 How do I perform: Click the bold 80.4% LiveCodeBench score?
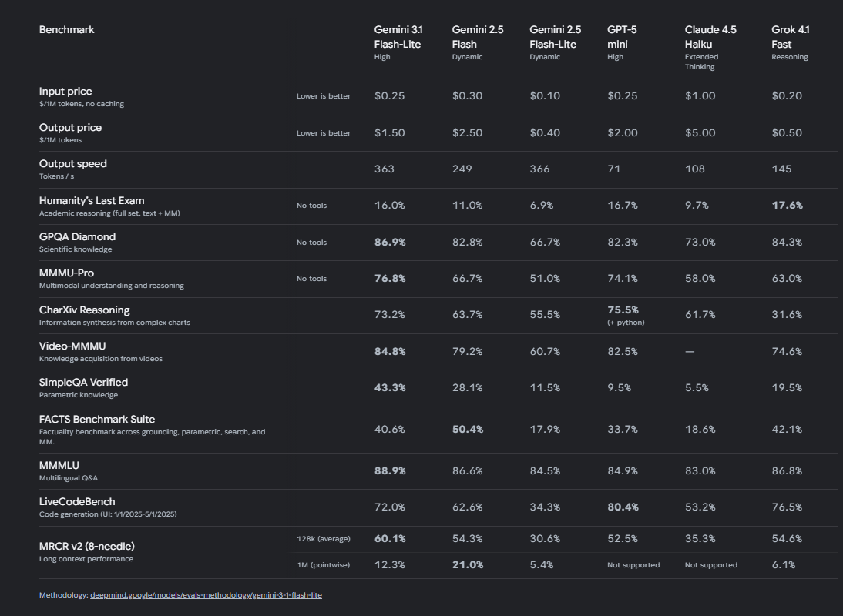623,507
